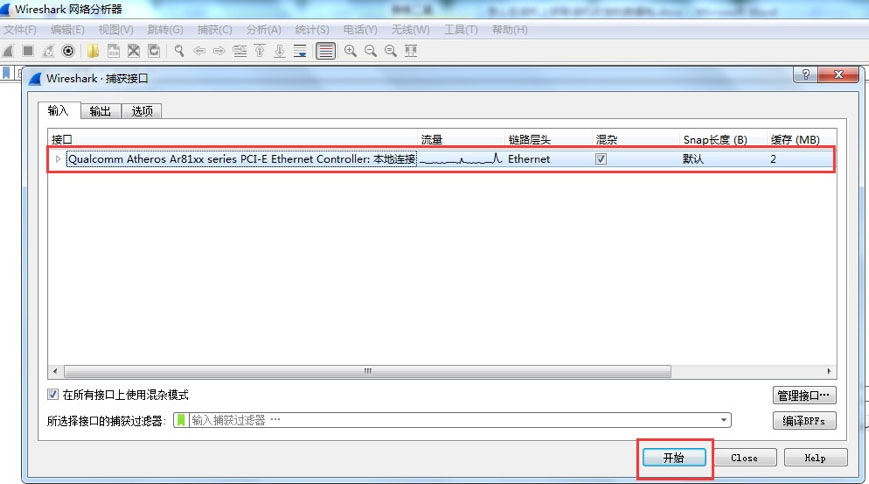This screenshot has width=869, height=484.
Task: Click the traffic sparkline in the Qualcomm row
Action: coord(461,159)
